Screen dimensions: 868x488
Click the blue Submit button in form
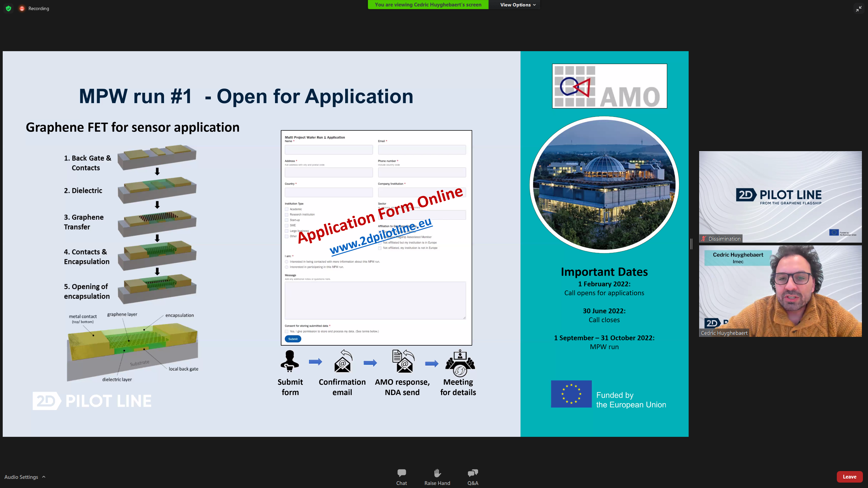click(x=293, y=339)
